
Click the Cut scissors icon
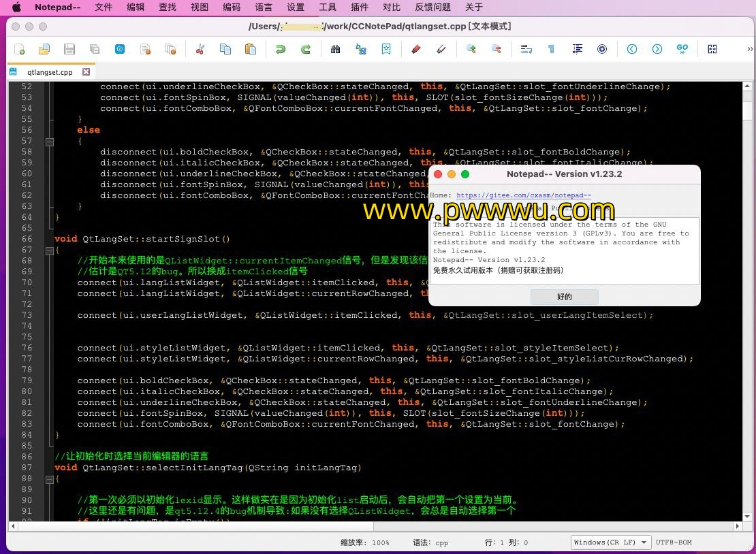point(200,49)
